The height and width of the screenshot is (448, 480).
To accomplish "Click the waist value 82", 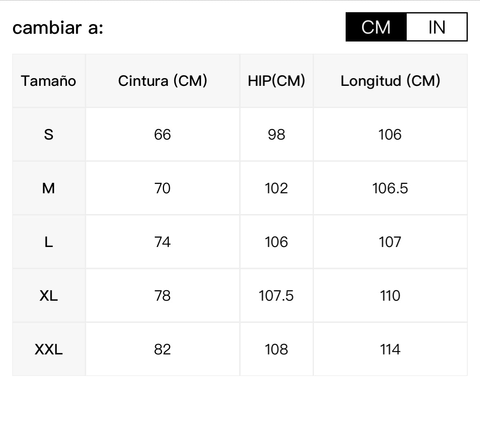I will click(162, 350).
